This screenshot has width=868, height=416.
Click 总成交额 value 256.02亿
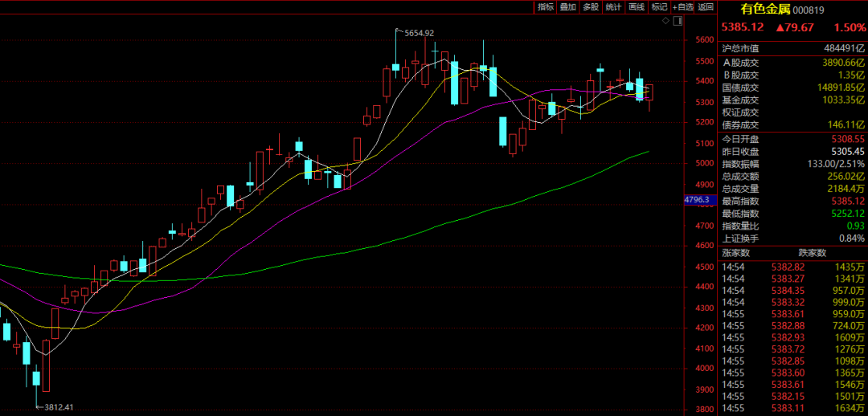(x=844, y=177)
